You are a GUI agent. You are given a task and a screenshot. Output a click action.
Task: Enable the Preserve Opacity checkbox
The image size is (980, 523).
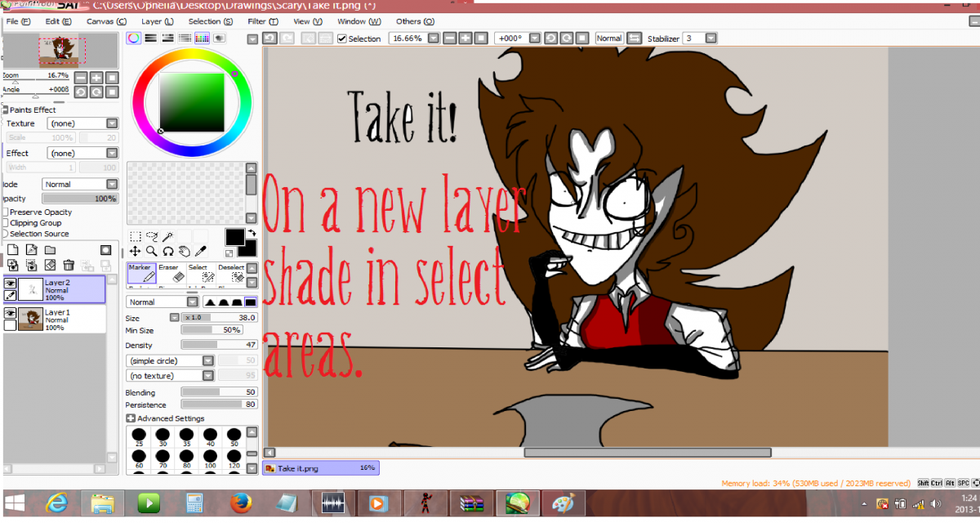coord(5,212)
